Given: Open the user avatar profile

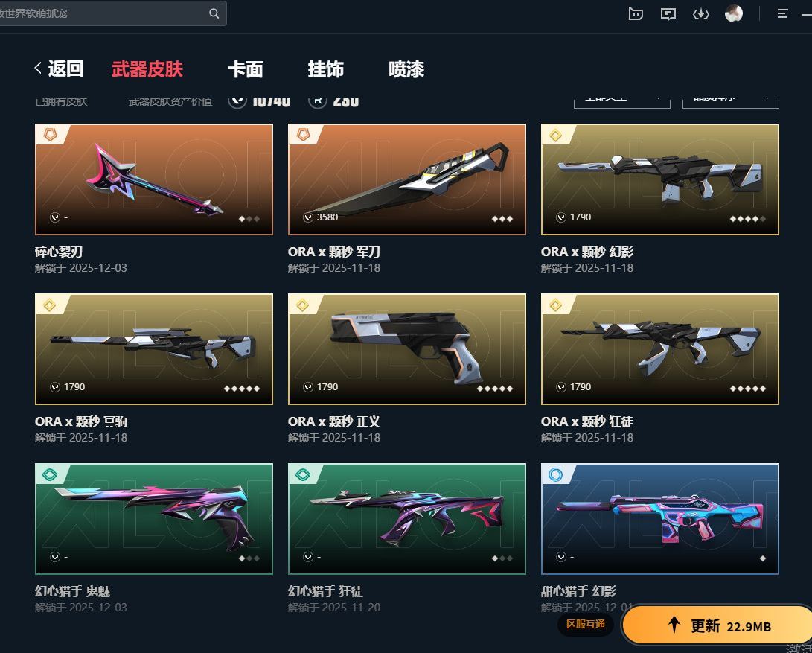Looking at the screenshot, I should (733, 14).
